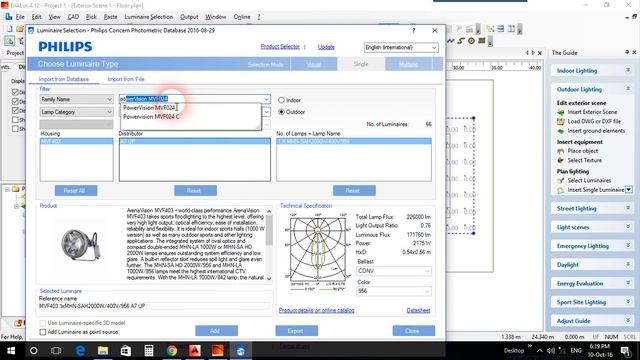Open the Family Name filter dropdown
The image size is (640, 360).
[x=76, y=99]
